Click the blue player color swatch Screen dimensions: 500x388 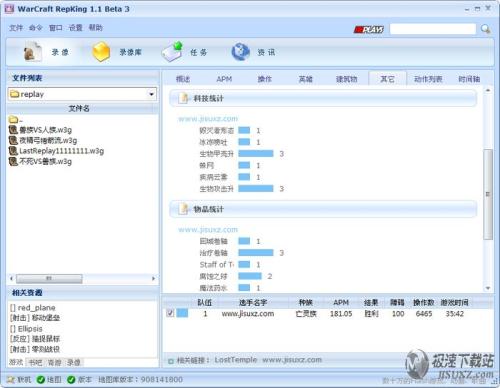coord(182,313)
